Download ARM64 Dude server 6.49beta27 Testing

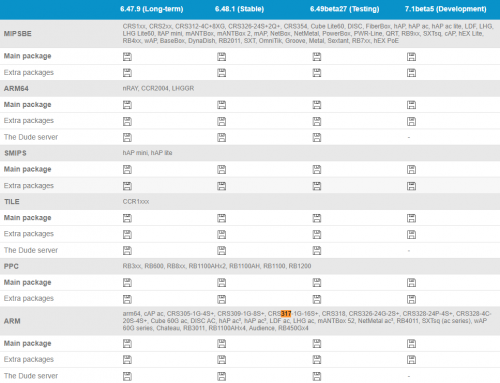point(317,137)
